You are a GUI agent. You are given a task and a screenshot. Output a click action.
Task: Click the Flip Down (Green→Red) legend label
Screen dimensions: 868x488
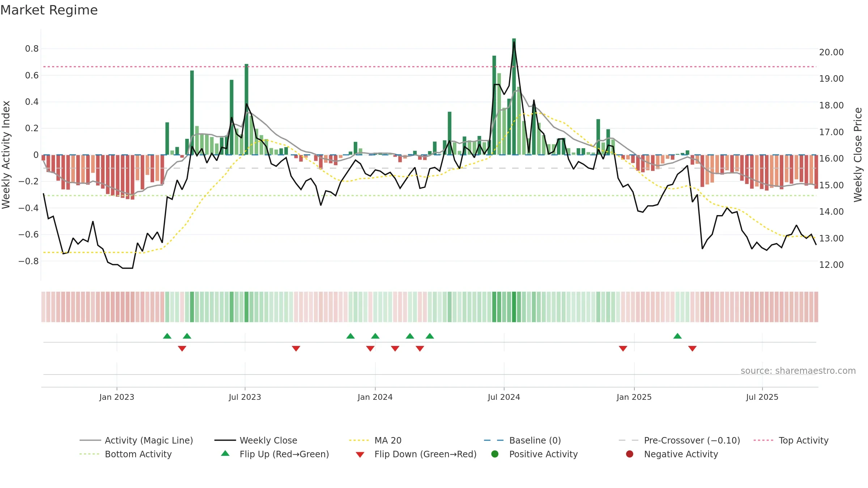click(x=425, y=454)
